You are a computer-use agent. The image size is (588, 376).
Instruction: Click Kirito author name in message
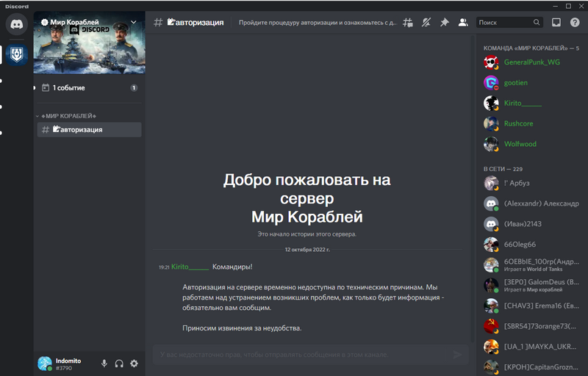pyautogui.click(x=190, y=267)
